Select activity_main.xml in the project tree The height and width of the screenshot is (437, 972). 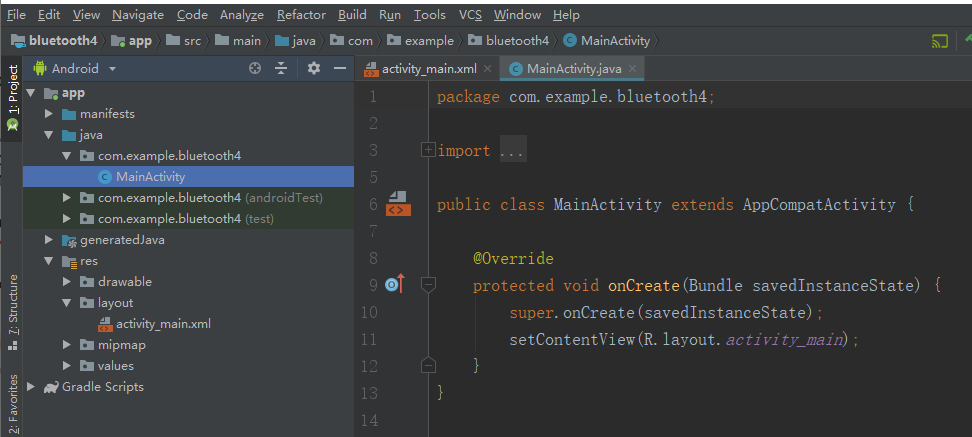point(188,324)
